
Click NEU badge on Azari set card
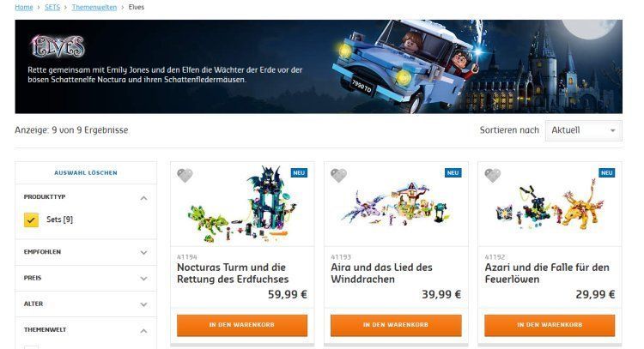click(x=606, y=172)
